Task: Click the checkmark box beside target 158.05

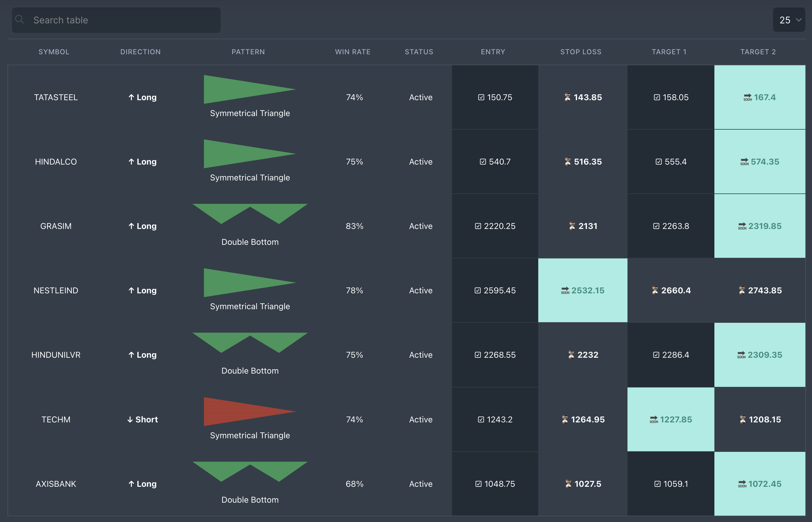Action: pos(657,97)
